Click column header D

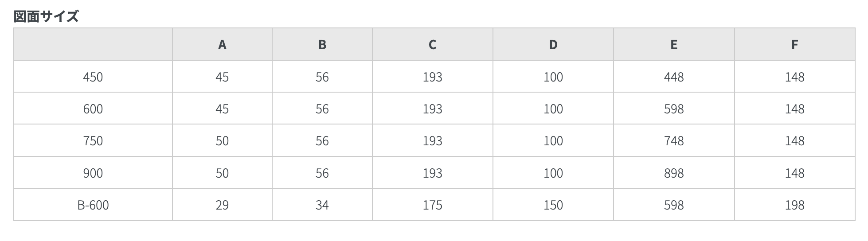(553, 45)
